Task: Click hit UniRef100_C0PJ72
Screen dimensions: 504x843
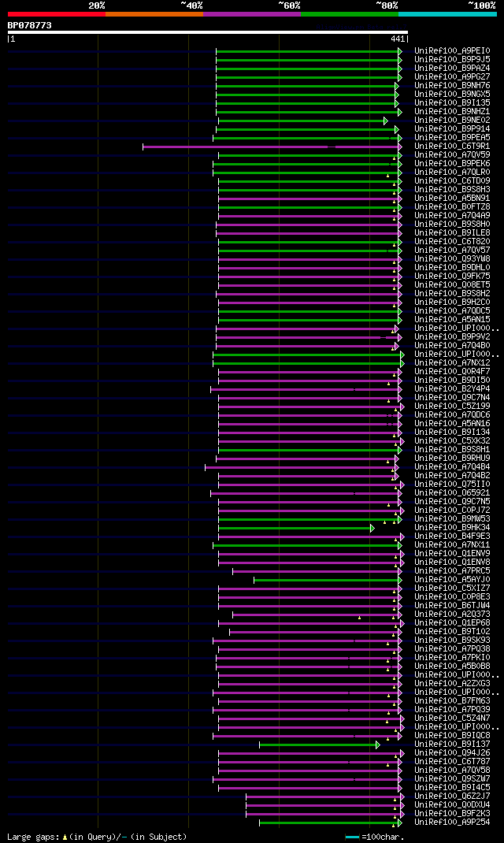Action: coord(452,511)
